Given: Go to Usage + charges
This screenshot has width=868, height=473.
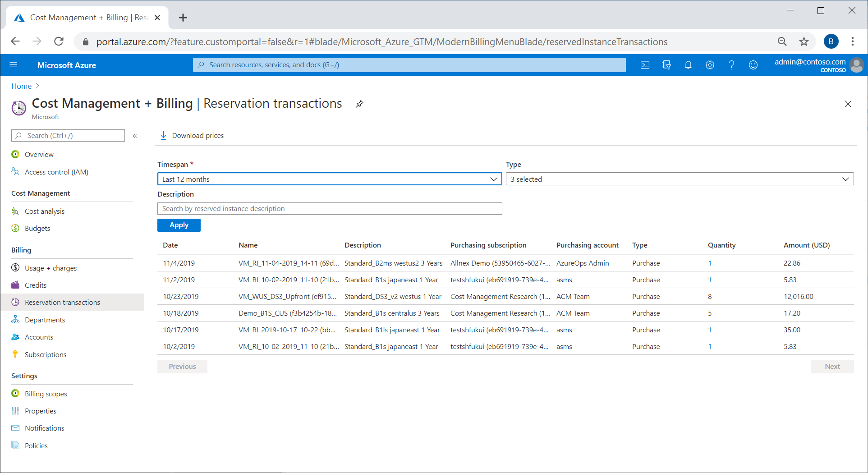Looking at the screenshot, I should pos(51,268).
